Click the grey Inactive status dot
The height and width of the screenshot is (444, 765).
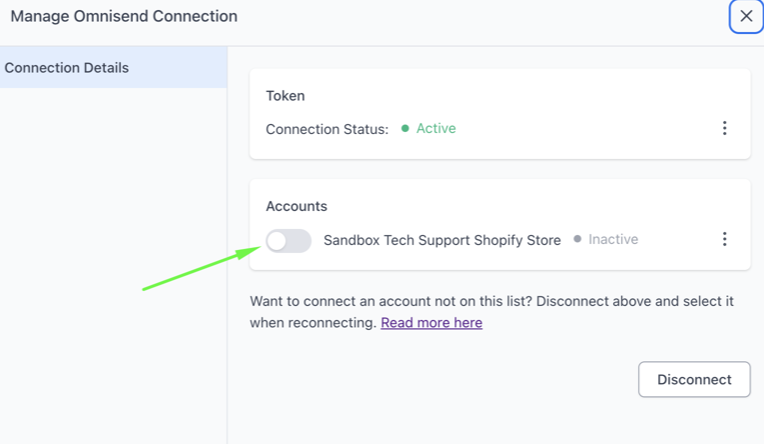click(577, 240)
